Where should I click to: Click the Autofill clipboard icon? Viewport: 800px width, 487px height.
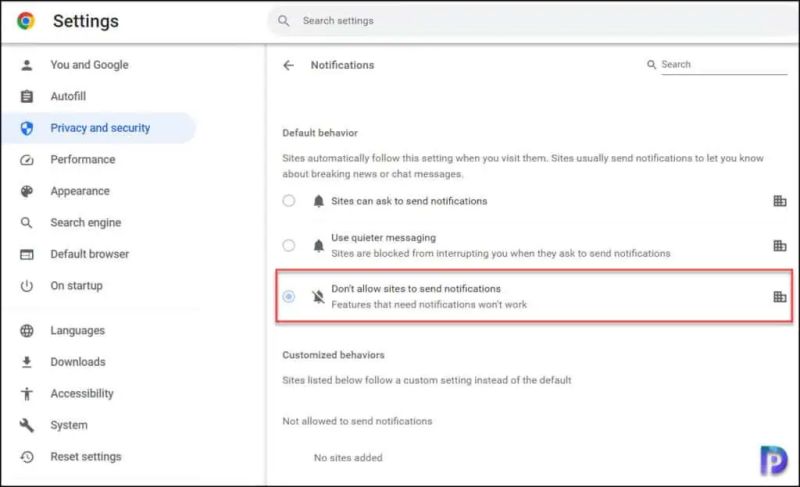(x=27, y=96)
